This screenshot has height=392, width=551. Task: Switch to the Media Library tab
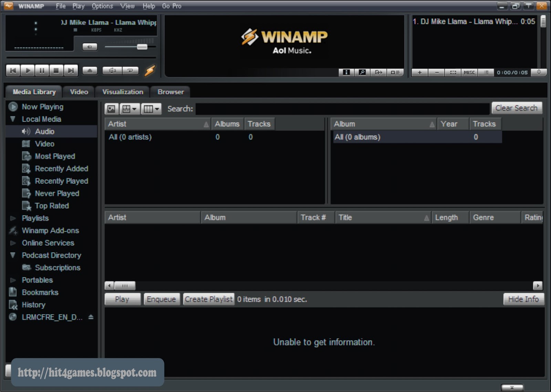[x=34, y=92]
